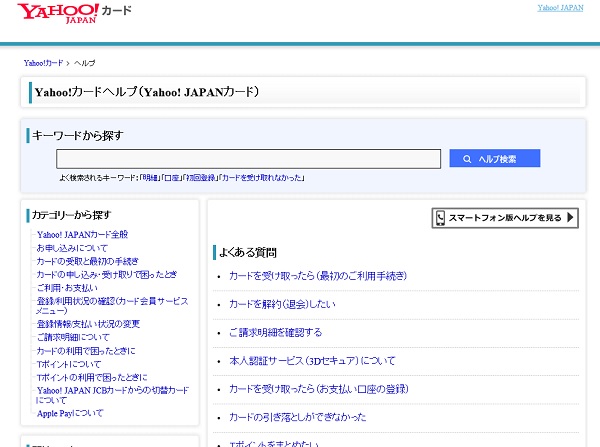Image resolution: width=600 pixels, height=447 pixels.
Task: Click the ヘルプ breadcrumb text
Action: (84, 63)
